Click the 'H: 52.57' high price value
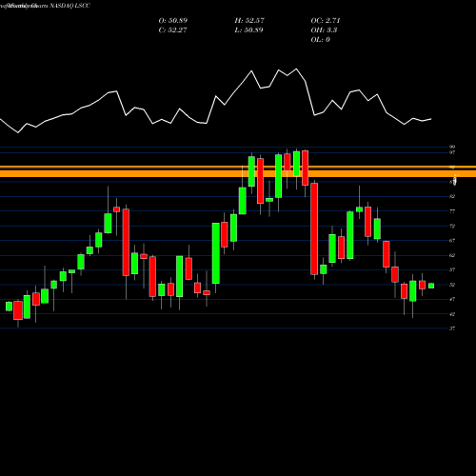Viewport: 476px width, 476px height. [249, 21]
